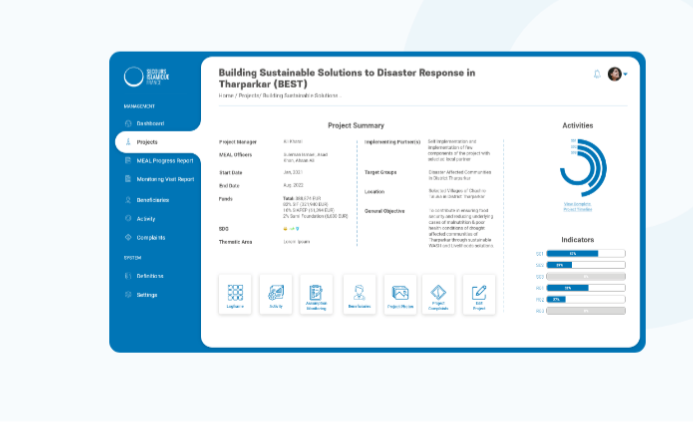
Task: Go to Dashboard in sidebar
Action: [151, 123]
